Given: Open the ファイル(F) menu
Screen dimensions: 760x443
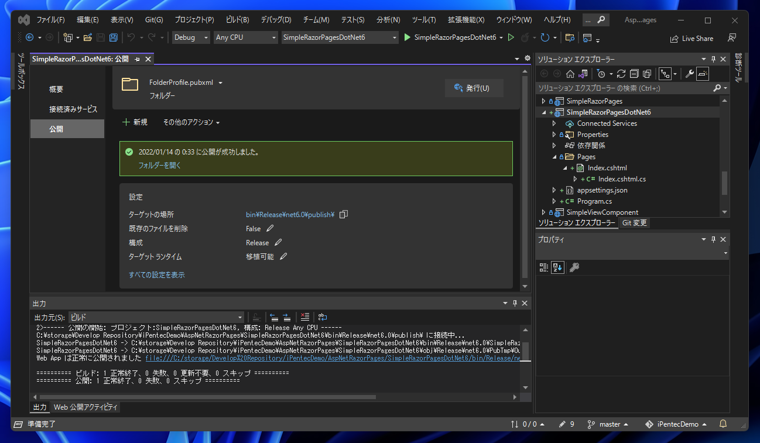Looking at the screenshot, I should point(50,20).
